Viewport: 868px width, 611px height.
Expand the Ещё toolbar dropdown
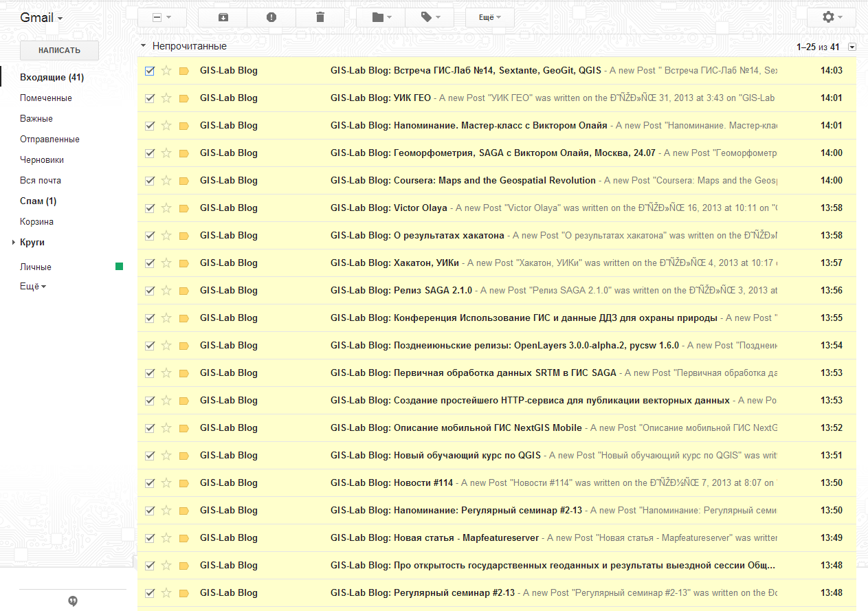pyautogui.click(x=490, y=17)
